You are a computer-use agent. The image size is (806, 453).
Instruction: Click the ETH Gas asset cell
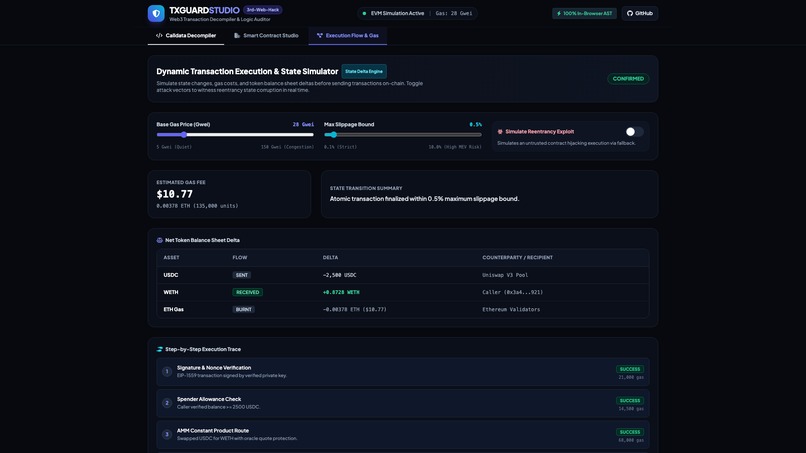pyautogui.click(x=174, y=310)
